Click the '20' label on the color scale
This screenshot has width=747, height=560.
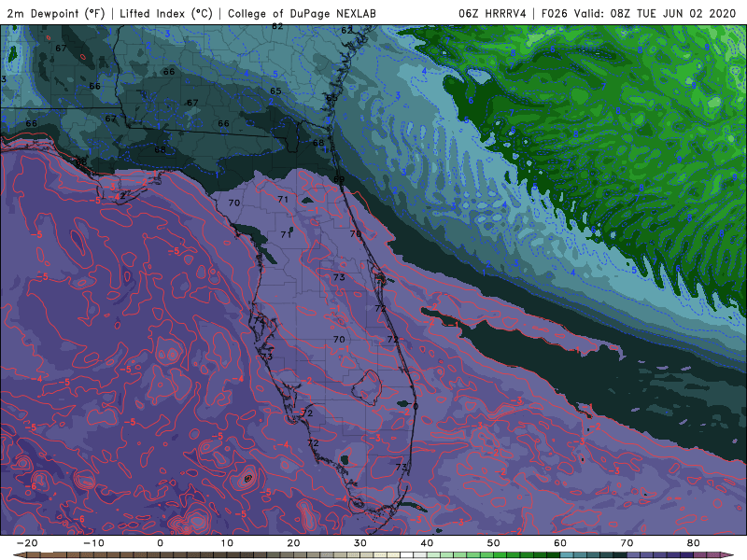click(293, 543)
